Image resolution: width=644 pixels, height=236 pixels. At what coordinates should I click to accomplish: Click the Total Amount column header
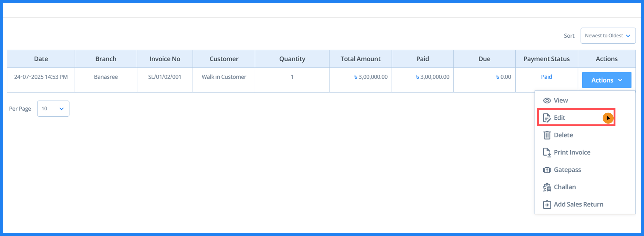[x=360, y=59]
